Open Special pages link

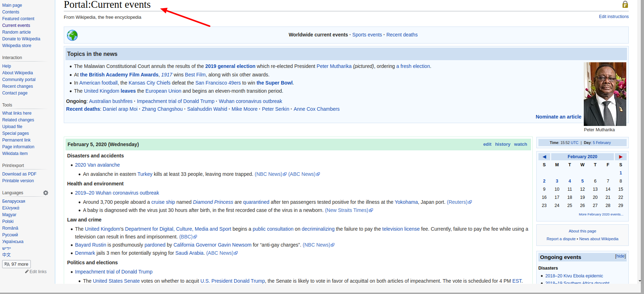point(16,133)
